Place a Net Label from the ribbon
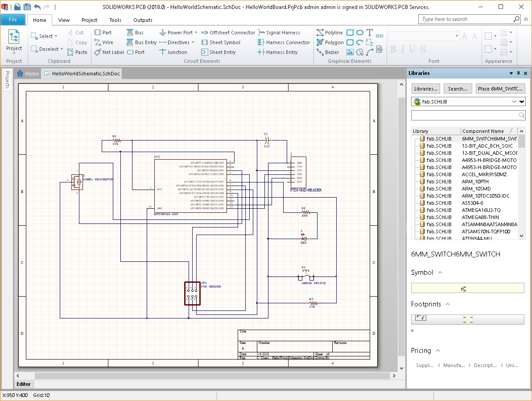 [109, 52]
